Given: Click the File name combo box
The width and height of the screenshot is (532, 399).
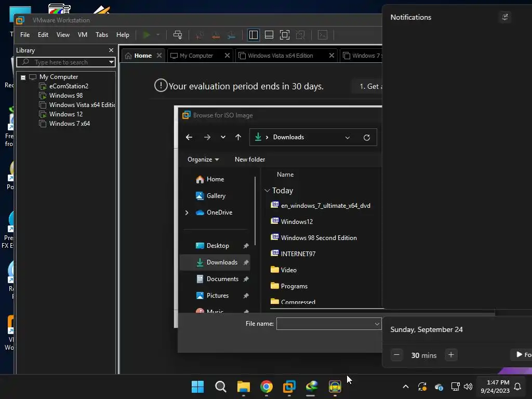Looking at the screenshot, I should tap(329, 324).
